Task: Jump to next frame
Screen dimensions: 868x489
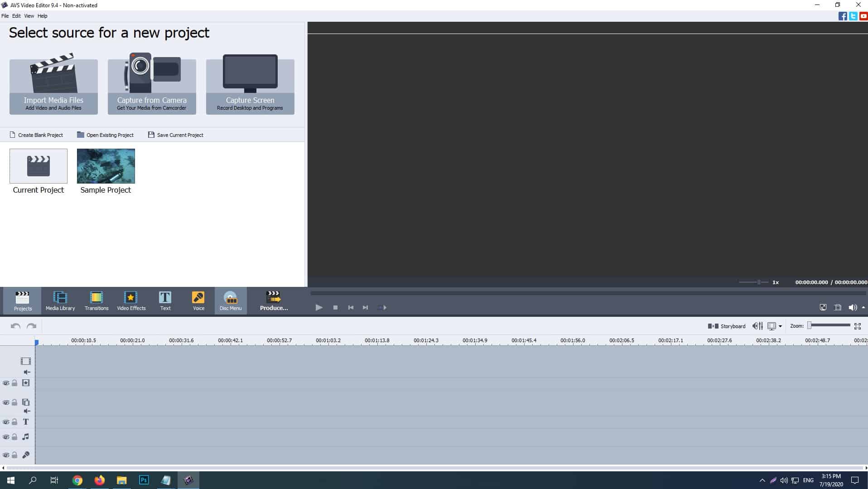Action: pyautogui.click(x=365, y=307)
